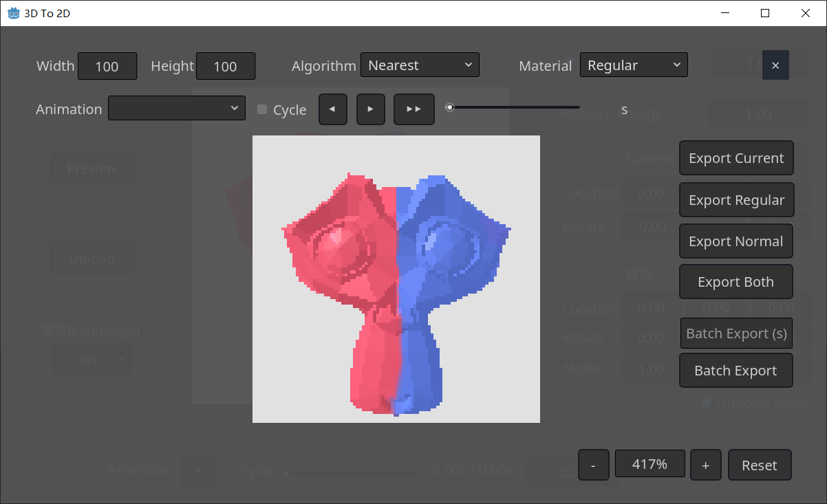
Task: Close the 3D To 2D window
Action: click(x=806, y=13)
